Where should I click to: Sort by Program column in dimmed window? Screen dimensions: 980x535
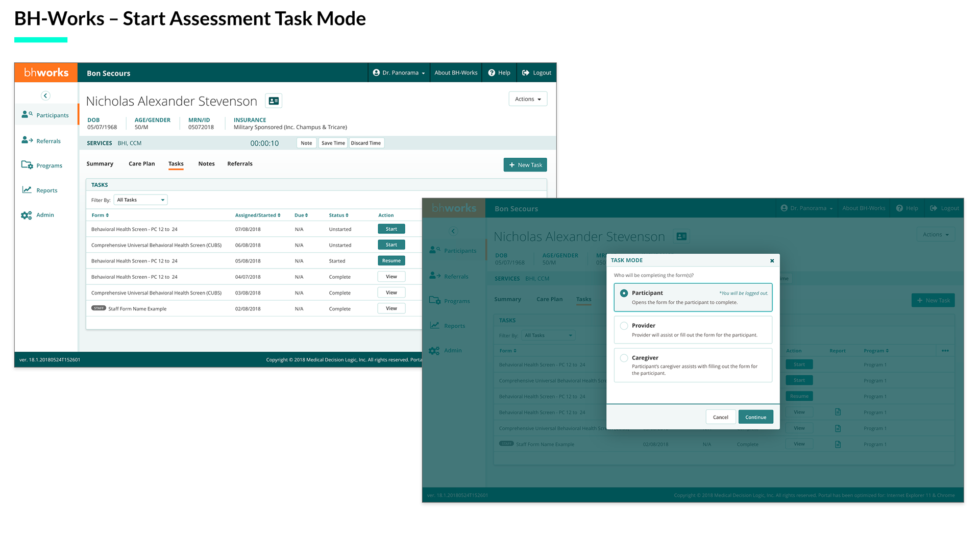coord(876,351)
